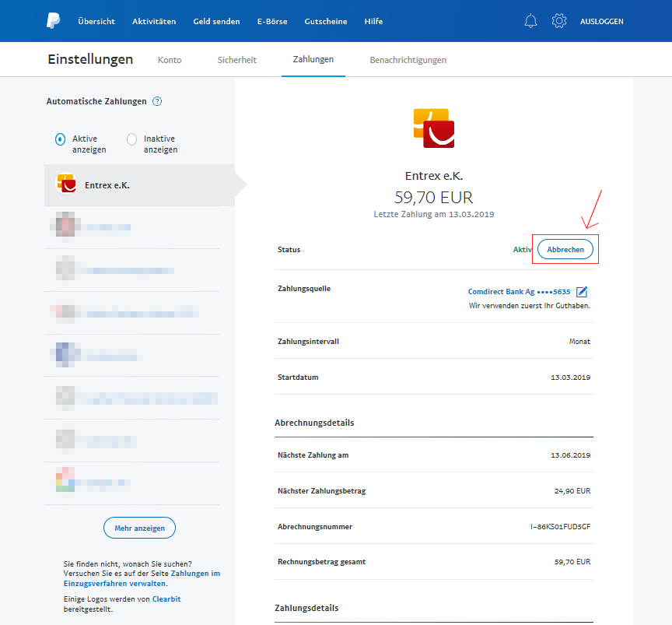Click the '24,90 EUR' next payment amount
Screen dimensions: 672x625
point(572,490)
